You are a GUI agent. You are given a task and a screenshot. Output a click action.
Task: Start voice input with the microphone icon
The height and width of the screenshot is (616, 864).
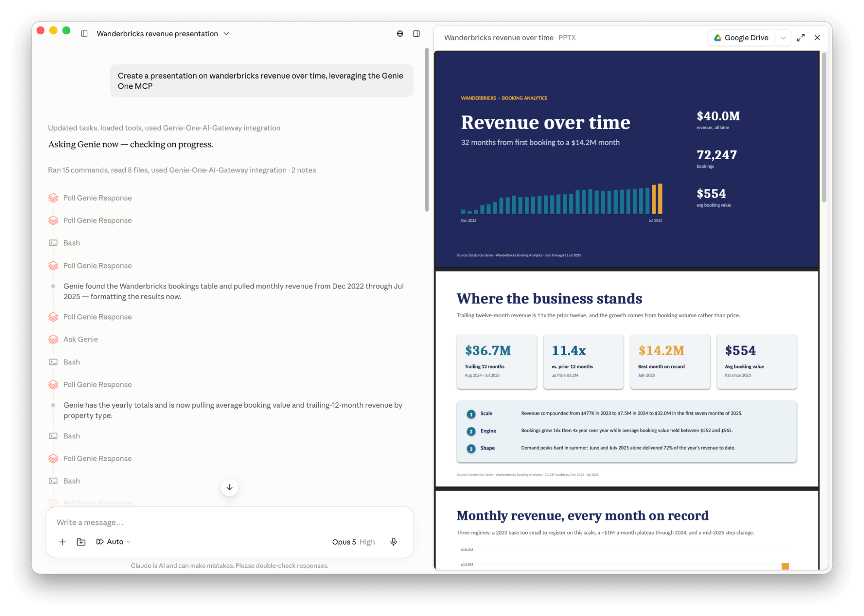pos(393,542)
